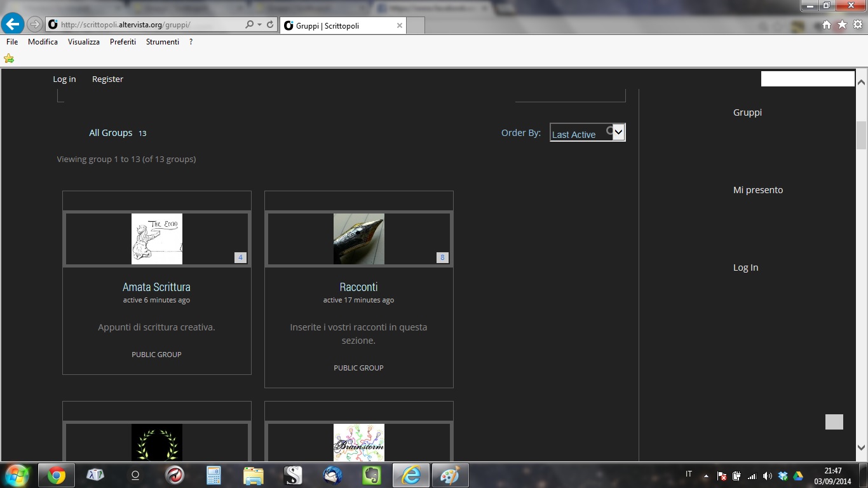This screenshot has height=488, width=868.
Task: Click the Racconti group pen thumbnail
Action: [358, 239]
